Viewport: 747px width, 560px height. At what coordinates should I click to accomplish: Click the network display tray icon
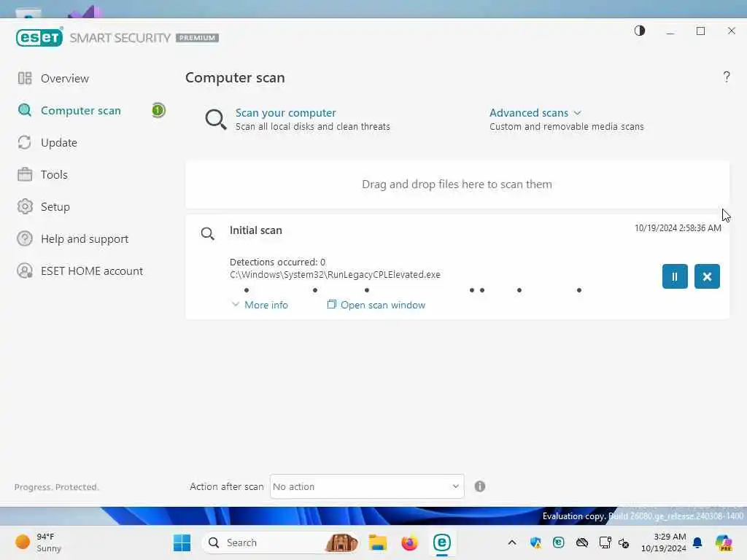pos(605,542)
